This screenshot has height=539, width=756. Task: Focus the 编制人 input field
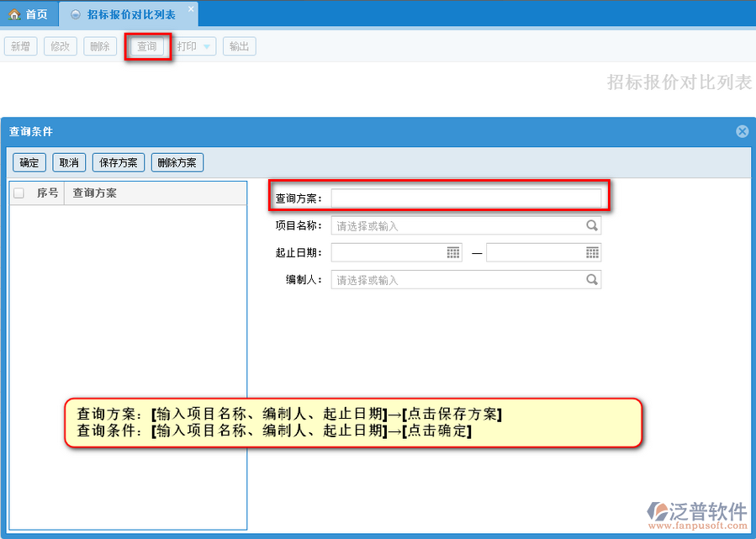point(466,280)
